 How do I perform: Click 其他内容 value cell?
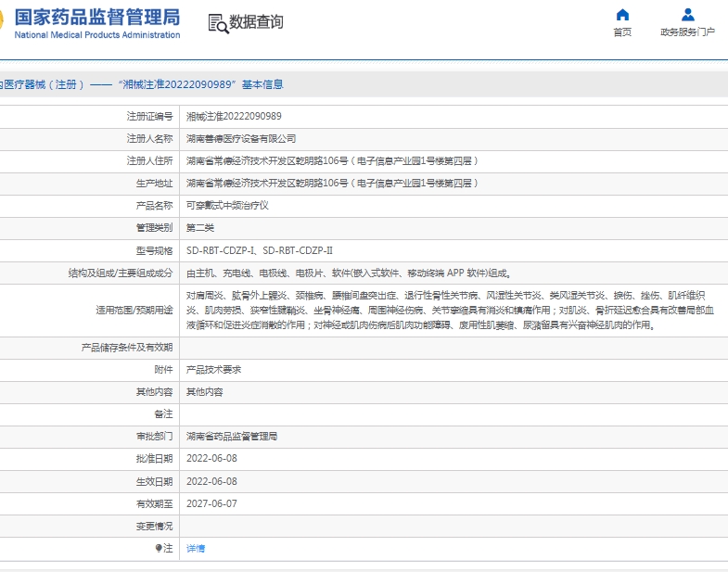click(x=204, y=392)
